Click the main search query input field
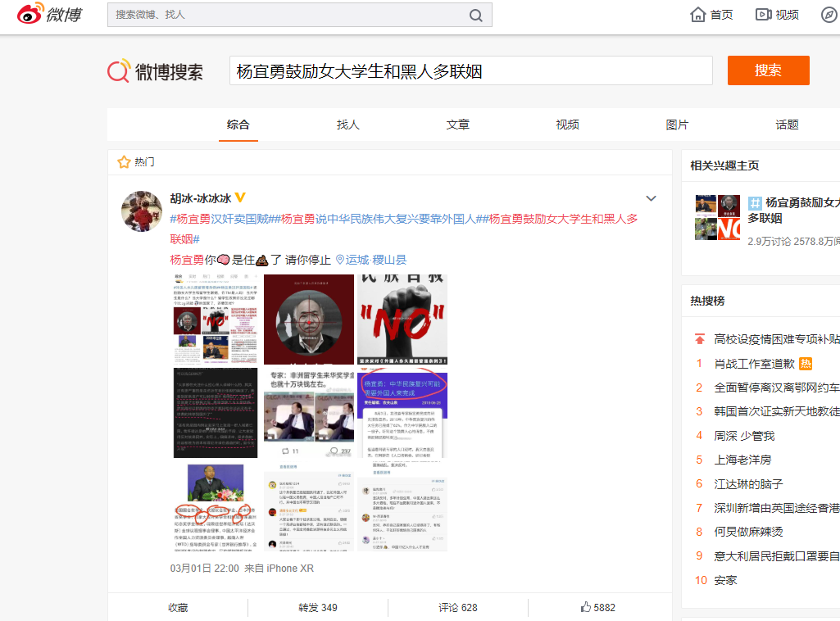Screen dimensions: 840x621 pos(470,71)
